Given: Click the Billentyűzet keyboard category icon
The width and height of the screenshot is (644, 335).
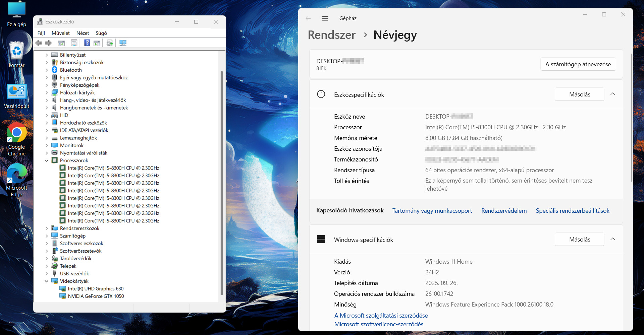Looking at the screenshot, I should 55,55.
